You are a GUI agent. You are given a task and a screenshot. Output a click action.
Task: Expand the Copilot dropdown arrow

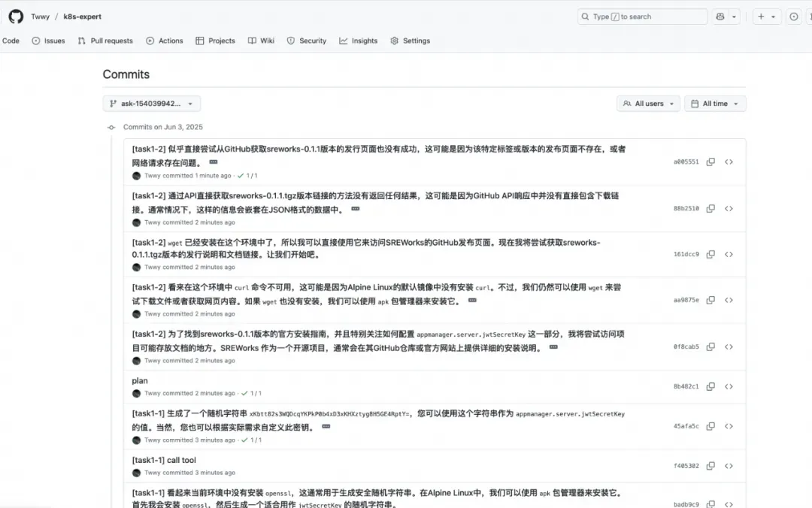coord(734,17)
